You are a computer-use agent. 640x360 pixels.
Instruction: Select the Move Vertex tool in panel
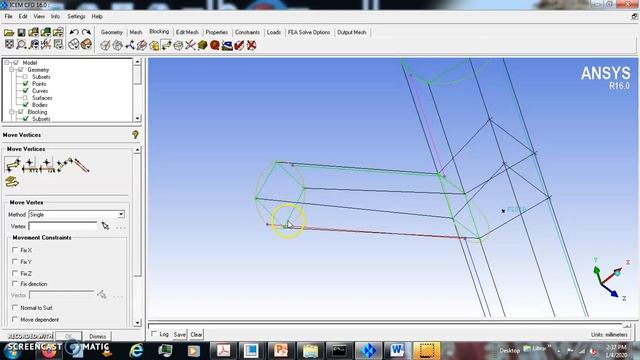[x=12, y=165]
